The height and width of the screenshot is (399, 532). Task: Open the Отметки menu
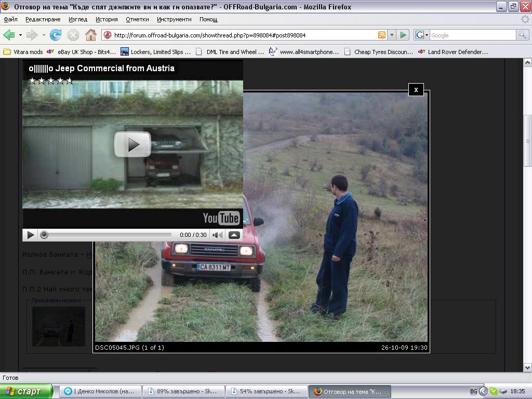coord(137,19)
